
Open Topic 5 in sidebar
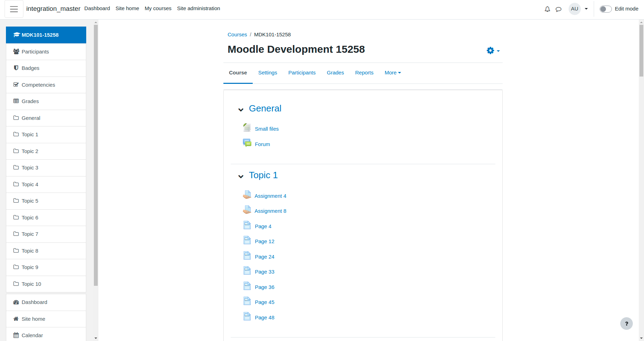click(x=46, y=201)
